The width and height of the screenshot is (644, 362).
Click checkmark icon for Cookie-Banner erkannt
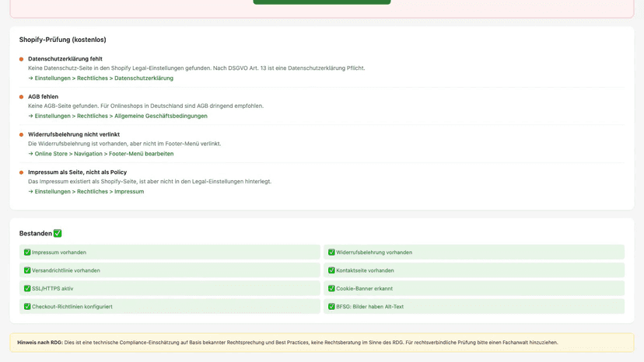[331, 288]
